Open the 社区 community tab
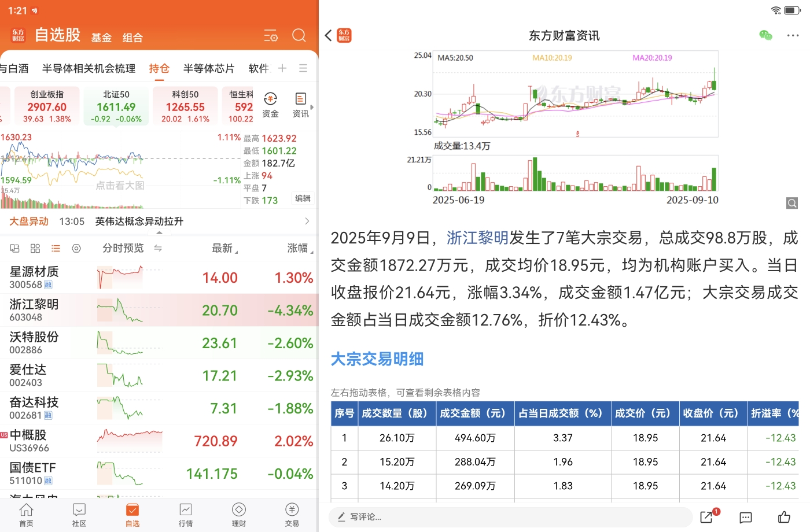 (79, 515)
